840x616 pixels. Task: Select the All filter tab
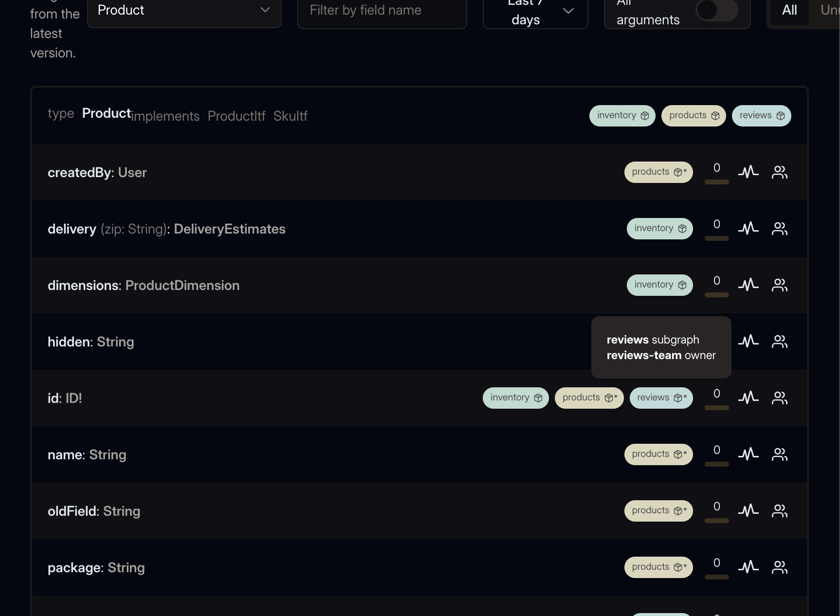click(789, 10)
